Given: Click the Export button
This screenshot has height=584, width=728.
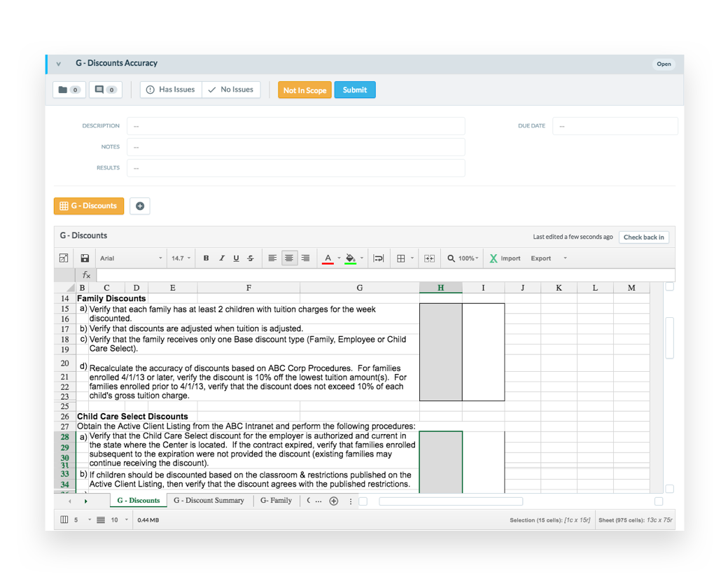Looking at the screenshot, I should click(x=541, y=258).
